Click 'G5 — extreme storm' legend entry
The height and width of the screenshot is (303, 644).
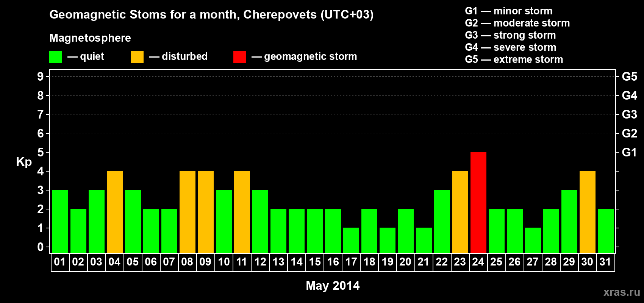point(514,59)
